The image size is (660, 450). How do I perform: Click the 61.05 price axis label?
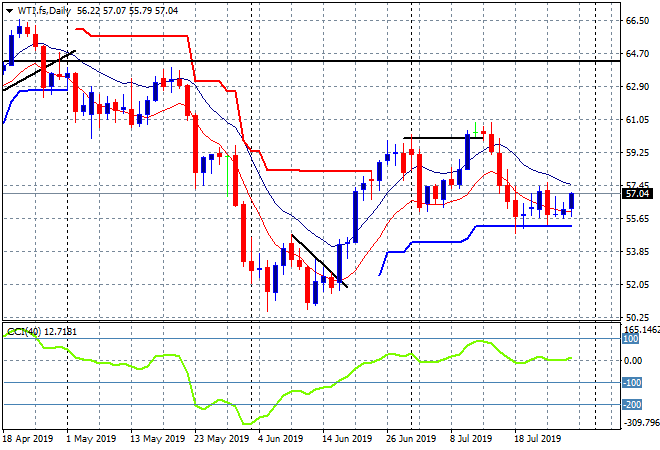point(637,120)
